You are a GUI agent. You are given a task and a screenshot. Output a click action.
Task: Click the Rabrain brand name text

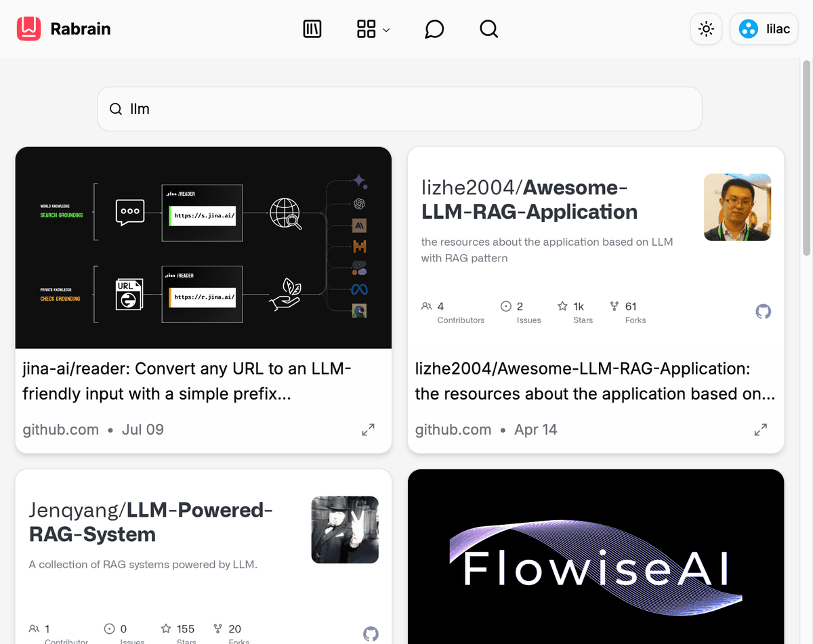click(81, 29)
